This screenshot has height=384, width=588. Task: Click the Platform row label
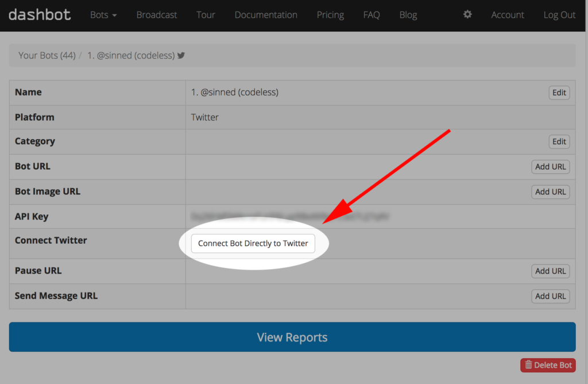click(34, 117)
